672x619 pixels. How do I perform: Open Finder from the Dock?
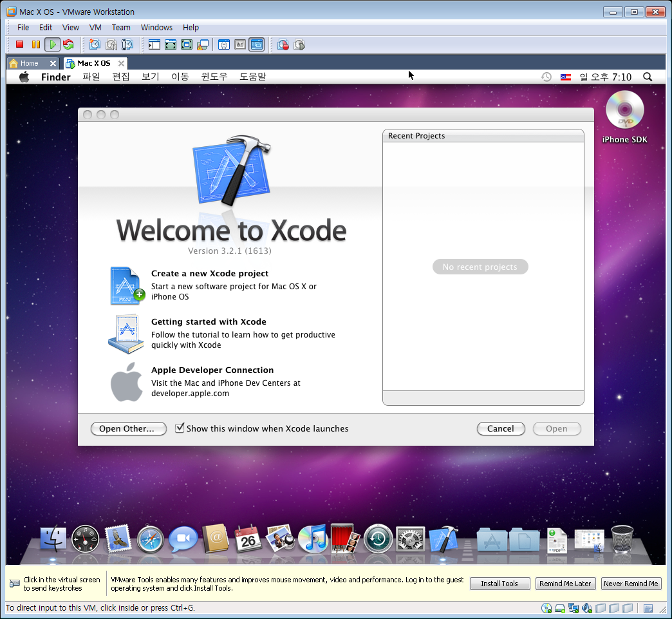[x=53, y=538]
